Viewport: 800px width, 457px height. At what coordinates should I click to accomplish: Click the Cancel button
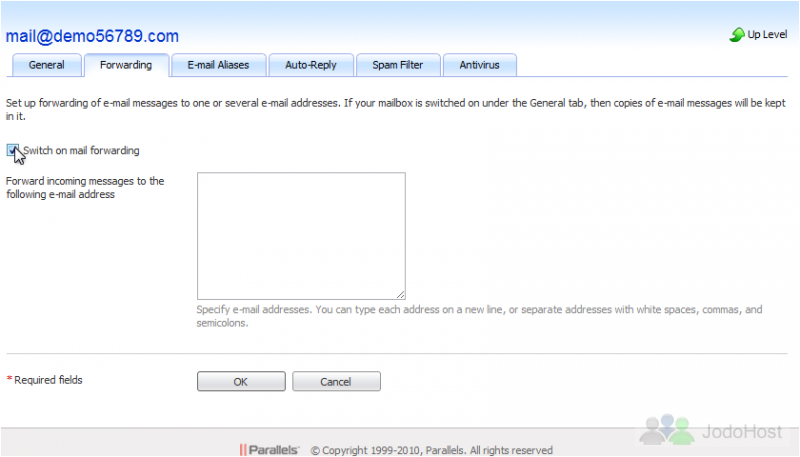[336, 382]
